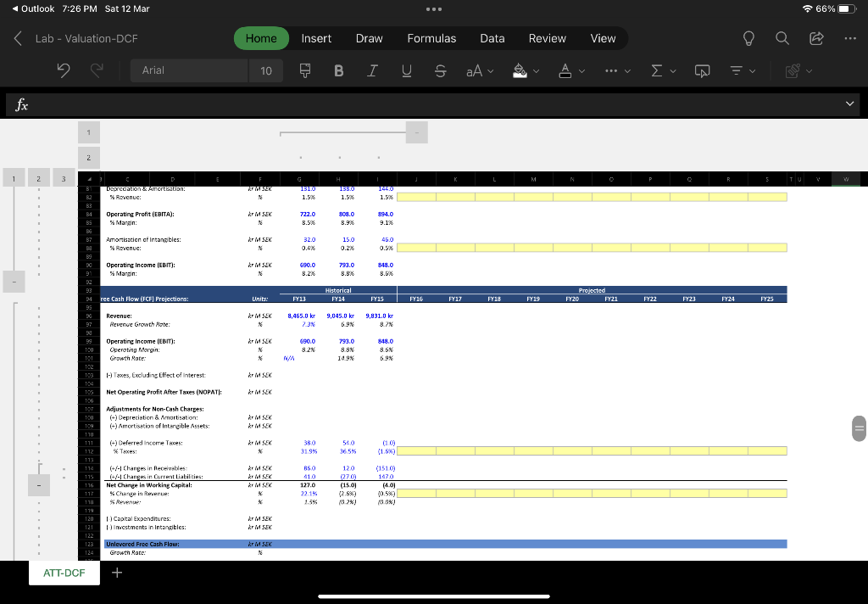Undo the last action
Viewport: 868px width, 604px height.
pyautogui.click(x=64, y=70)
